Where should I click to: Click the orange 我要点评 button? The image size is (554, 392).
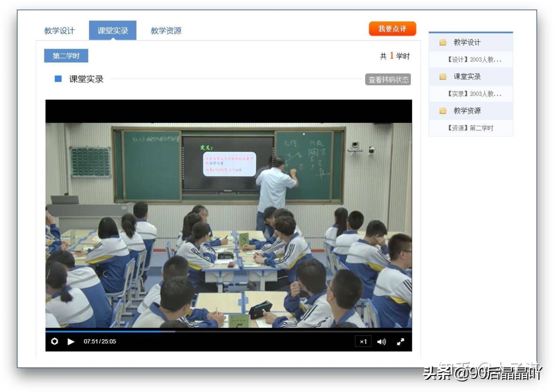point(392,28)
